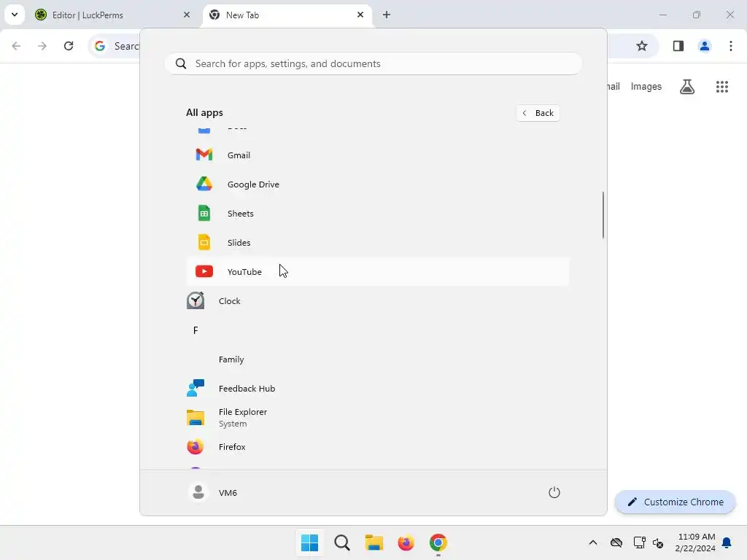The height and width of the screenshot is (560, 747).
Task: Open the Family app entry
Action: click(378, 359)
